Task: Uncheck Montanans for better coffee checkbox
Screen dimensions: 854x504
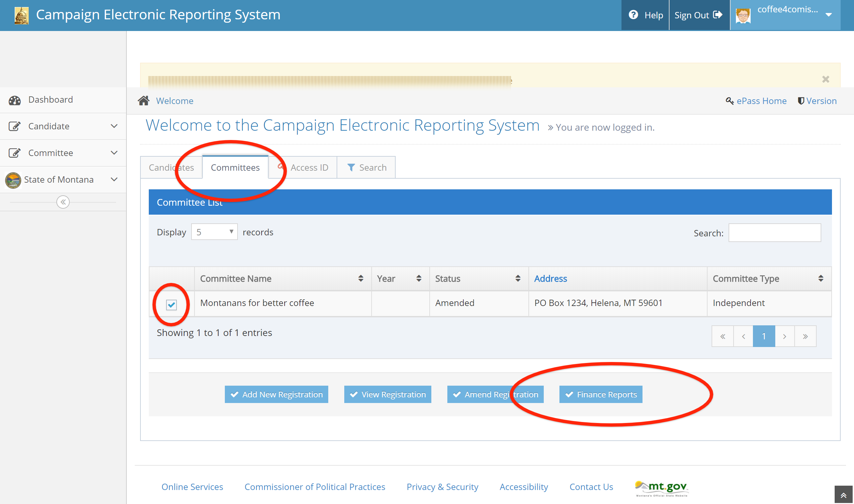Action: coord(171,304)
